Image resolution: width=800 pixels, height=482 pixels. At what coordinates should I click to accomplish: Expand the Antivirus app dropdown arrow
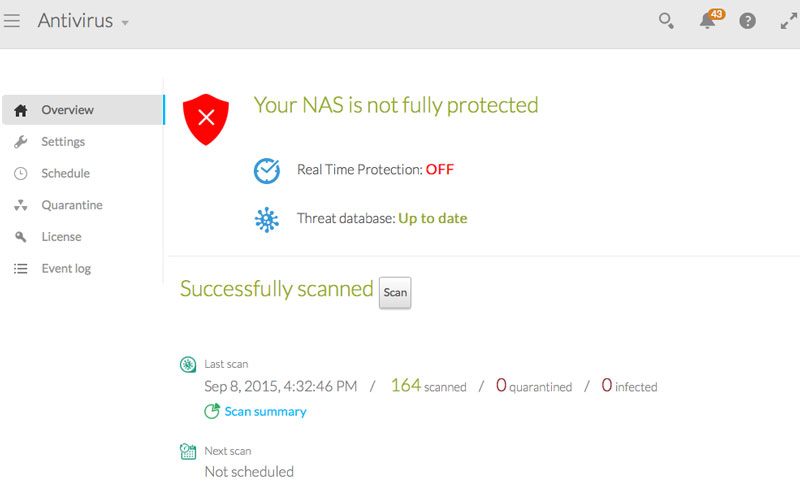(x=125, y=23)
